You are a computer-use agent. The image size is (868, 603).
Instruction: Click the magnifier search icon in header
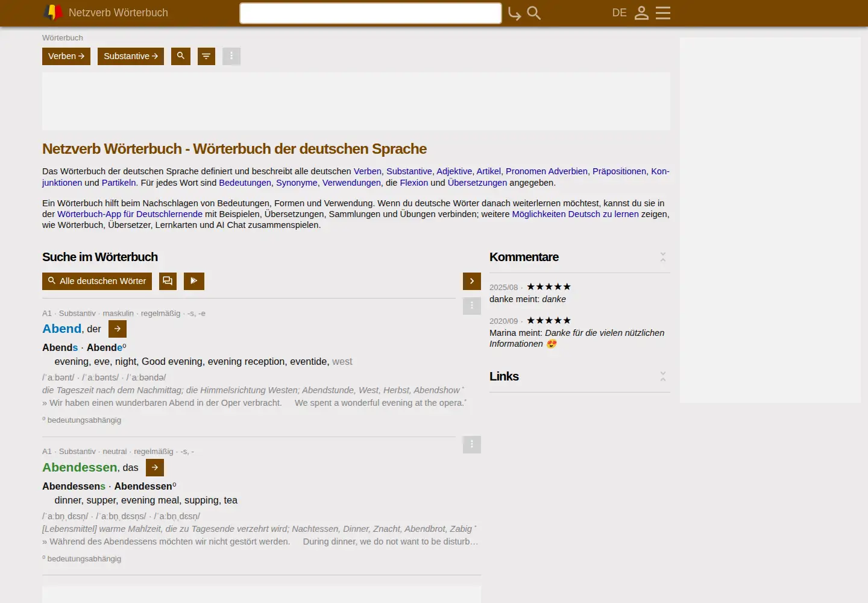[x=534, y=13]
